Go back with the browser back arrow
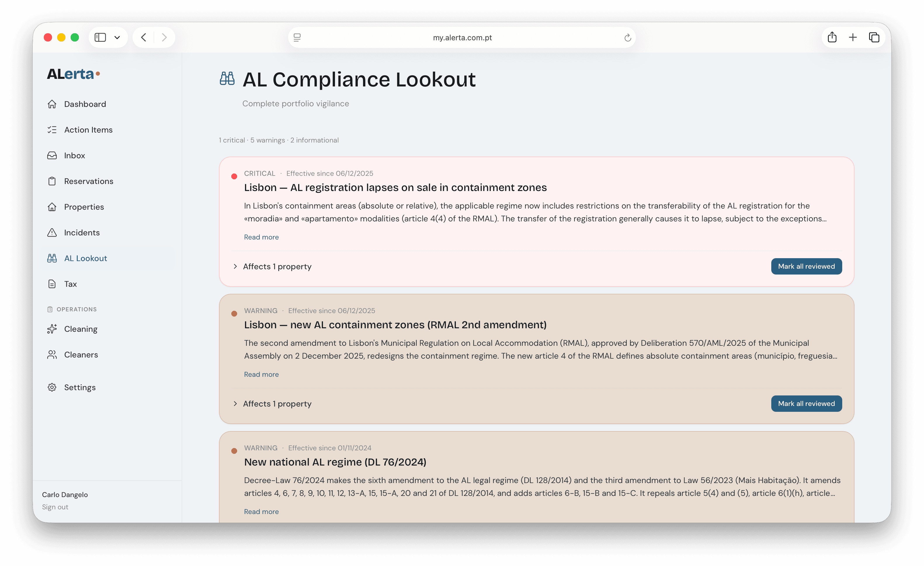The width and height of the screenshot is (924, 566). pyautogui.click(x=144, y=37)
